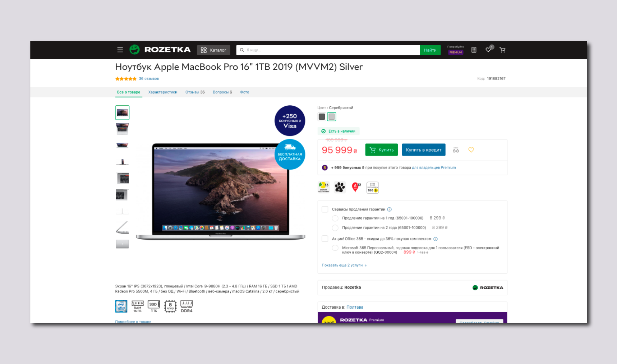Click the red A 12 credit icon

pos(356,188)
